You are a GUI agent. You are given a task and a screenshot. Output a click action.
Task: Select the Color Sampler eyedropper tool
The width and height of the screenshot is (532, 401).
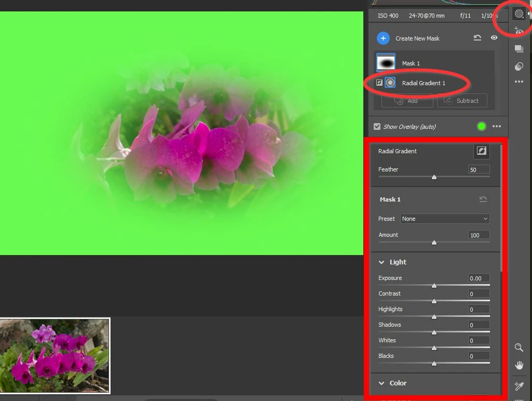519,386
